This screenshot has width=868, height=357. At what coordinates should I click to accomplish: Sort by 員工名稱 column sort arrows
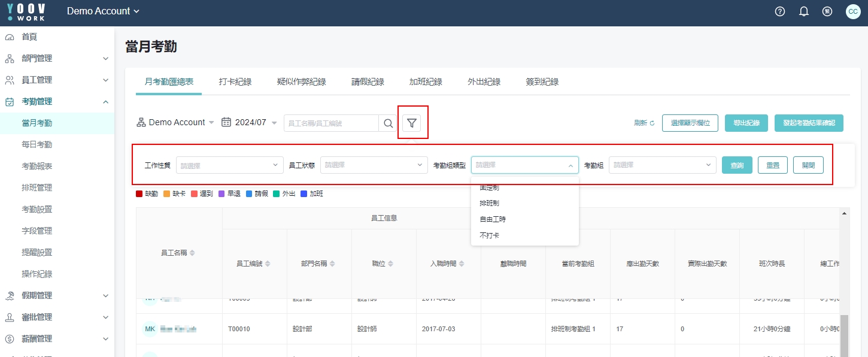point(192,253)
